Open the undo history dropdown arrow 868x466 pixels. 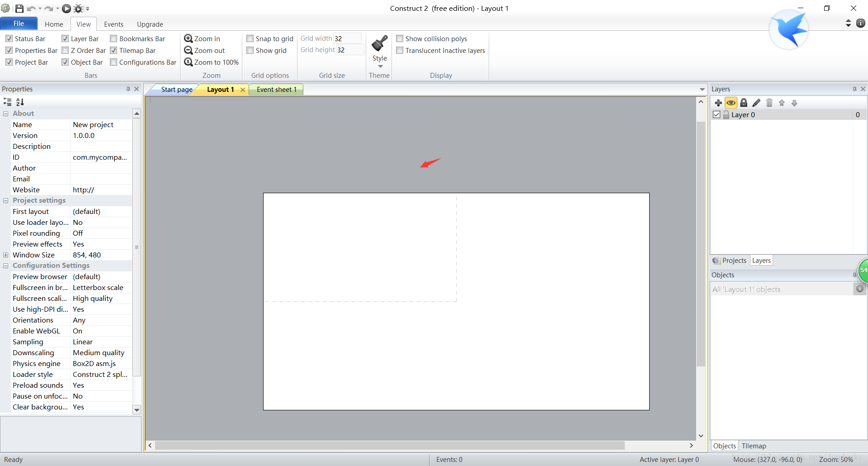[x=40, y=9]
